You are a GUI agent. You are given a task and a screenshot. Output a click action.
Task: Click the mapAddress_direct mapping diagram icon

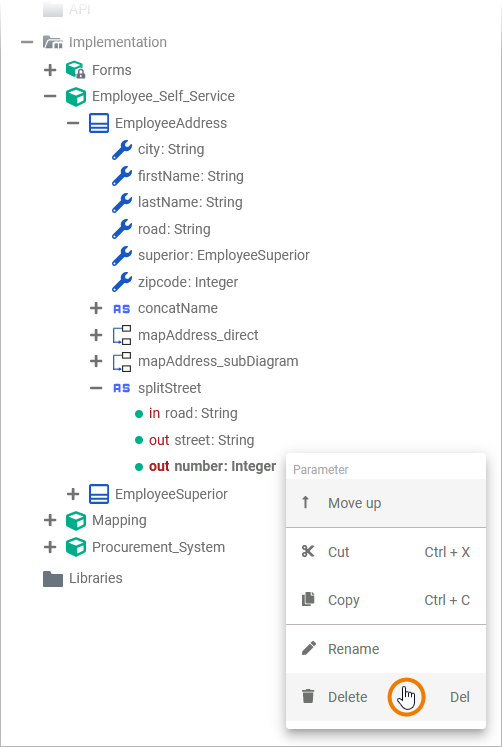click(x=121, y=335)
